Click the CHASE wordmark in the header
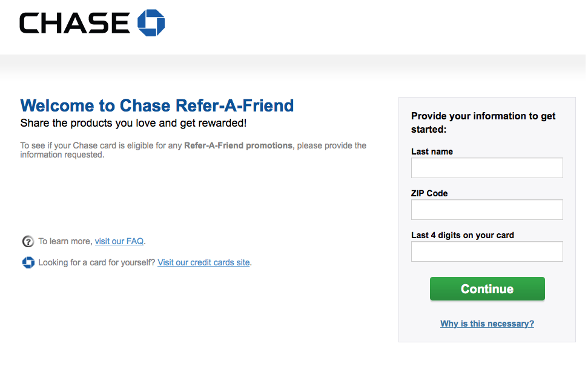 [74, 23]
